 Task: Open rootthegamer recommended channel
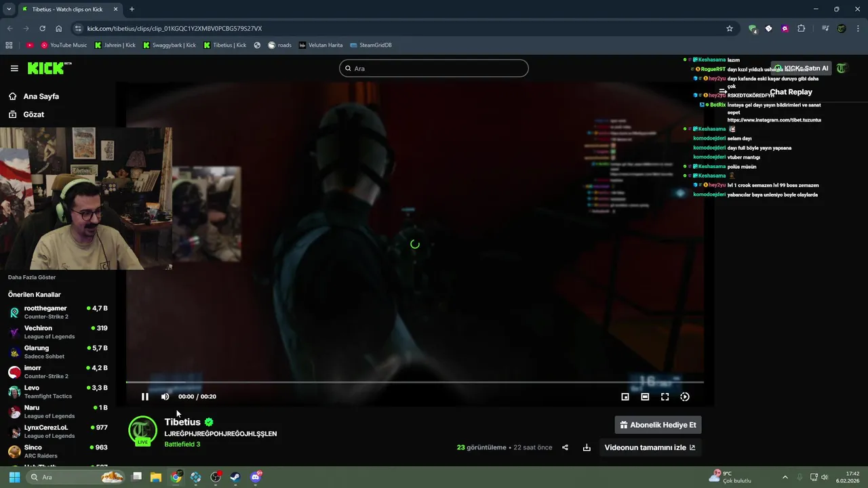58,312
